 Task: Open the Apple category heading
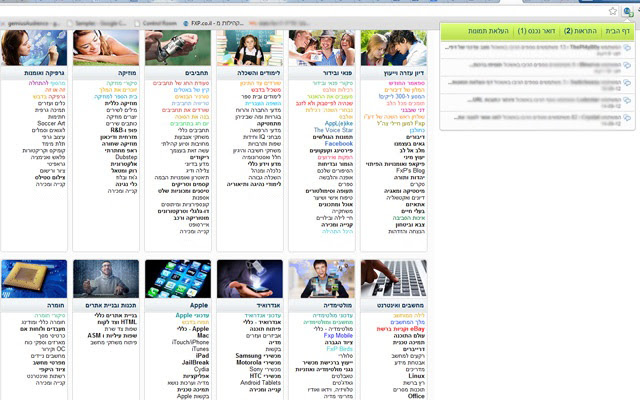[199, 305]
